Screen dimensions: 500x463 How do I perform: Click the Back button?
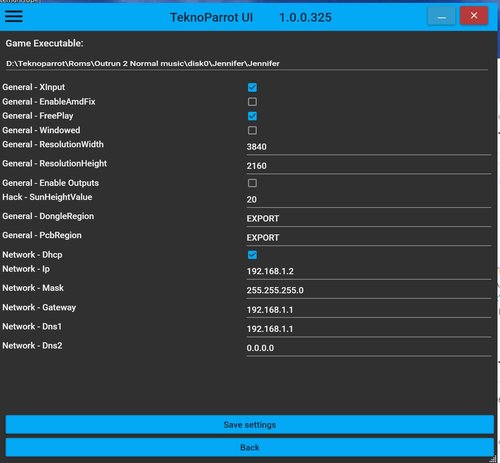(x=250, y=447)
